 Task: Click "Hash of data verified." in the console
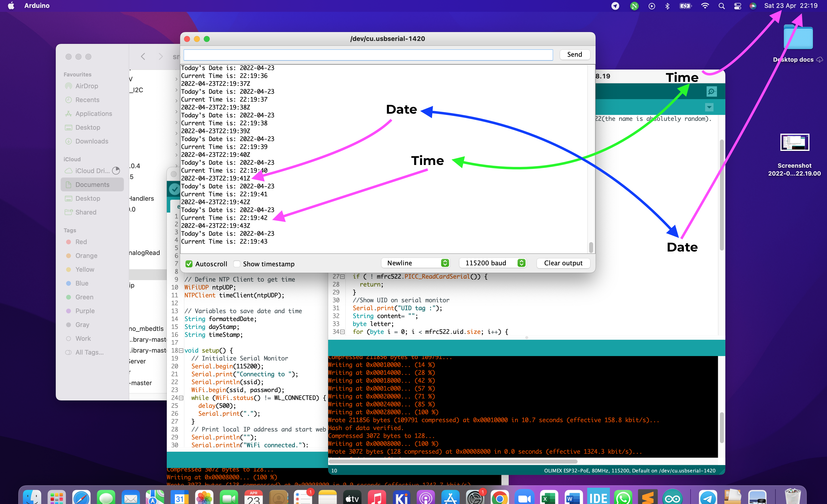tap(365, 428)
